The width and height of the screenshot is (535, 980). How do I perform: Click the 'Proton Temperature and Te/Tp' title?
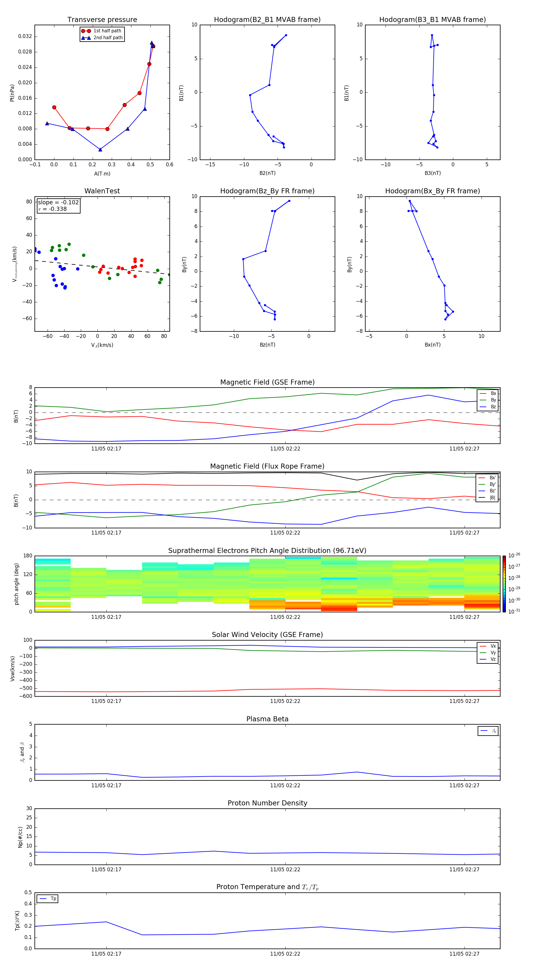(267, 887)
